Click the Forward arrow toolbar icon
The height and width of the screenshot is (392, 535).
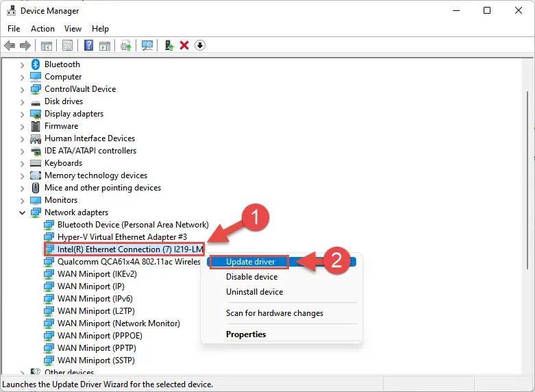coord(25,45)
